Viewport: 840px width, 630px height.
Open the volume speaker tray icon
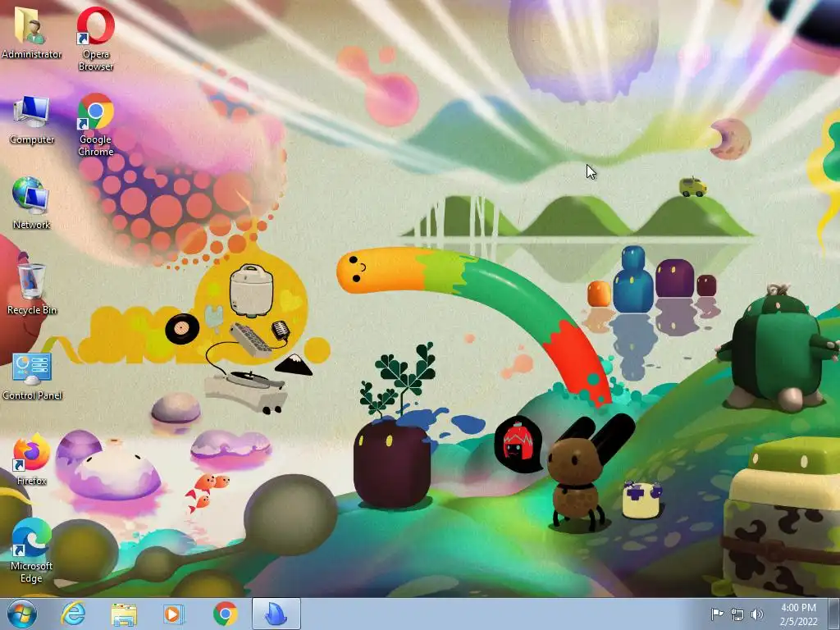tap(757, 614)
